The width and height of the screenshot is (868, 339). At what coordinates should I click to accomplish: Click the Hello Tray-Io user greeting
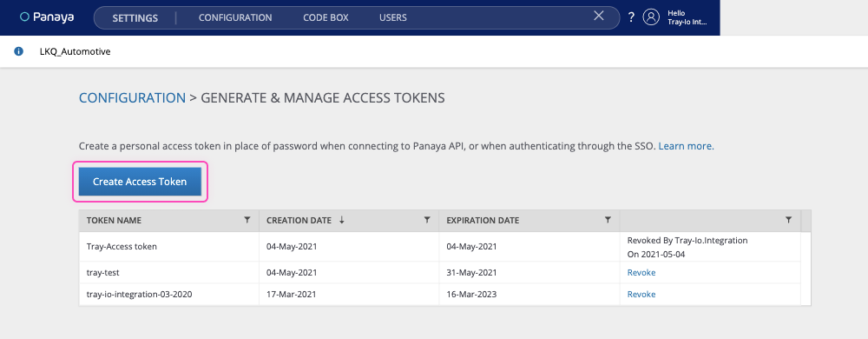click(687, 17)
